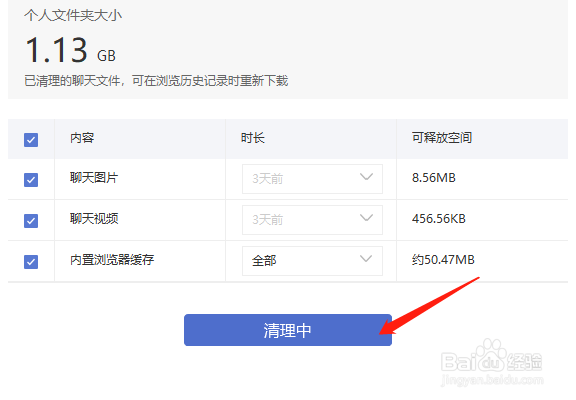The width and height of the screenshot is (576, 400).
Task: Click the 约50.47MB releasable space value
Action: (x=443, y=260)
